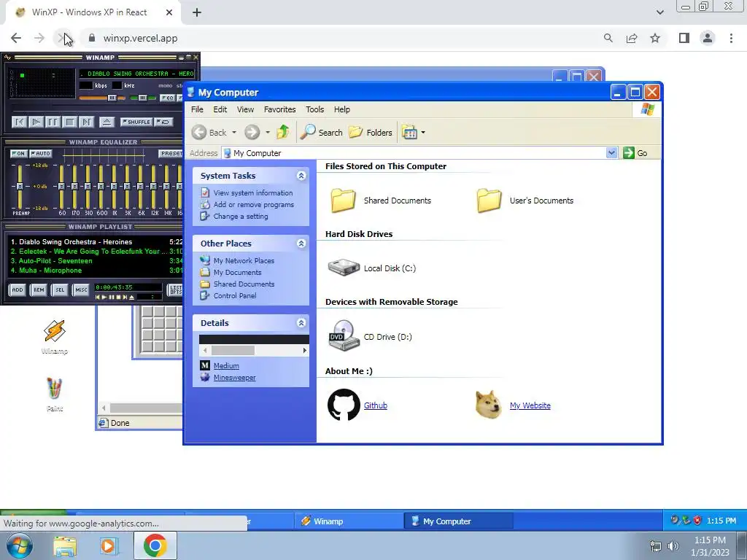The width and height of the screenshot is (747, 560).
Task: Click the playlist SEL button
Action: [60, 289]
